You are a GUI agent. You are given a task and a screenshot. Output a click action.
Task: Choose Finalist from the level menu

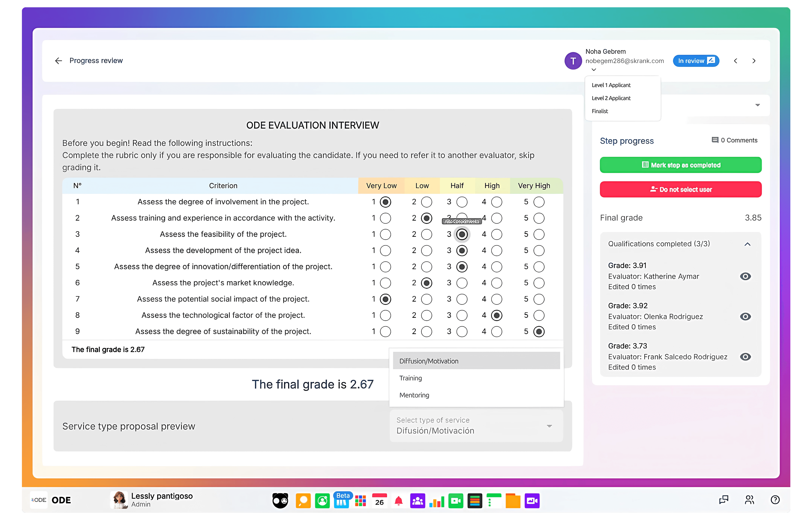pos(600,111)
